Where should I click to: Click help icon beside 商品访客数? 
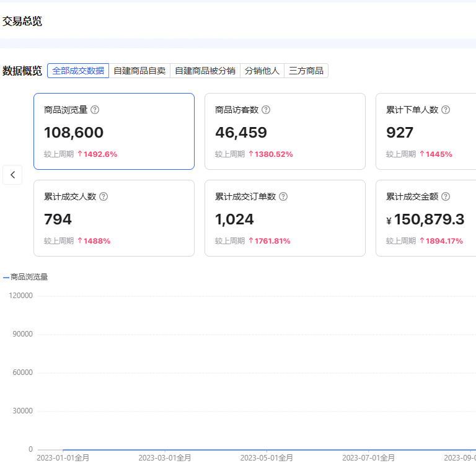click(266, 110)
